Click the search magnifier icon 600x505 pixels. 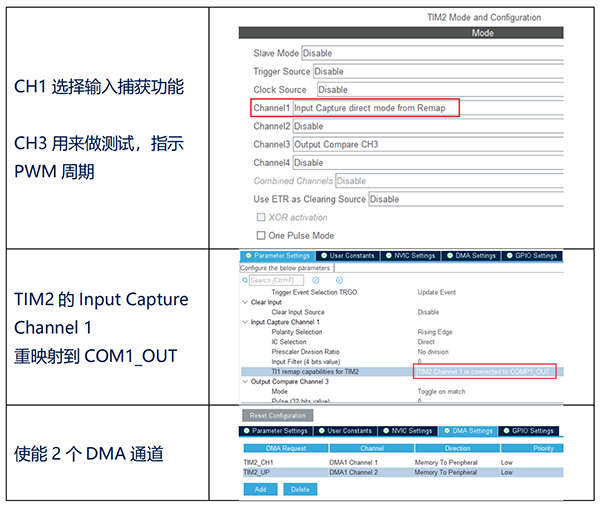pos(245,280)
